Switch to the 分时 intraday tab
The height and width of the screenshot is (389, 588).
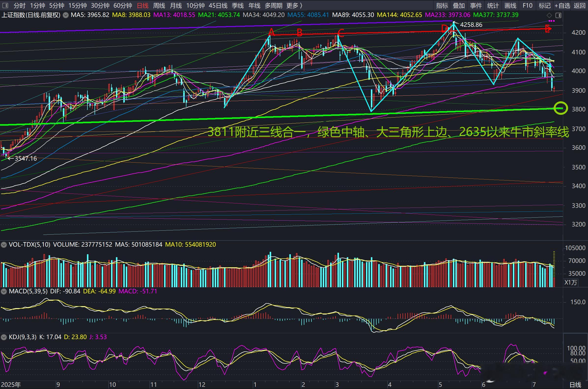[20, 5]
